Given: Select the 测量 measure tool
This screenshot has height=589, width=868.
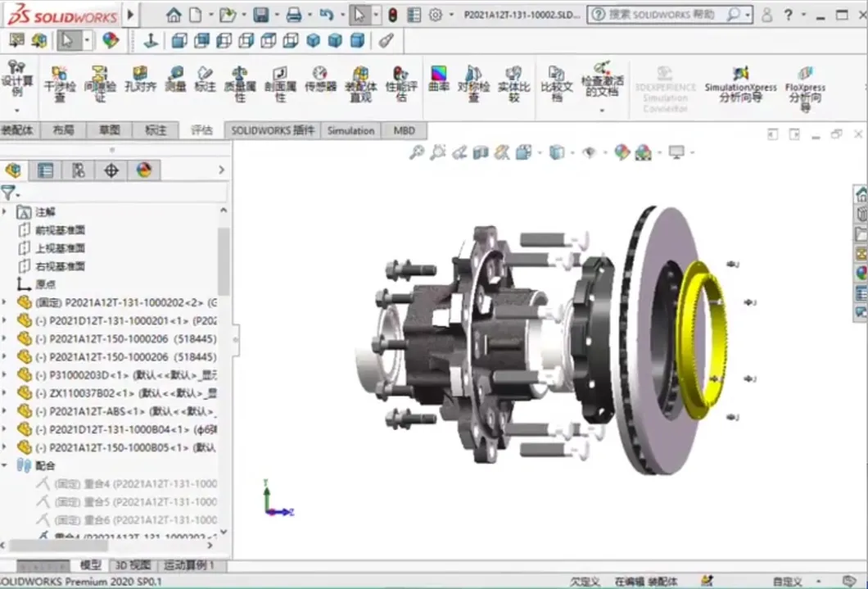Looking at the screenshot, I should [x=175, y=79].
